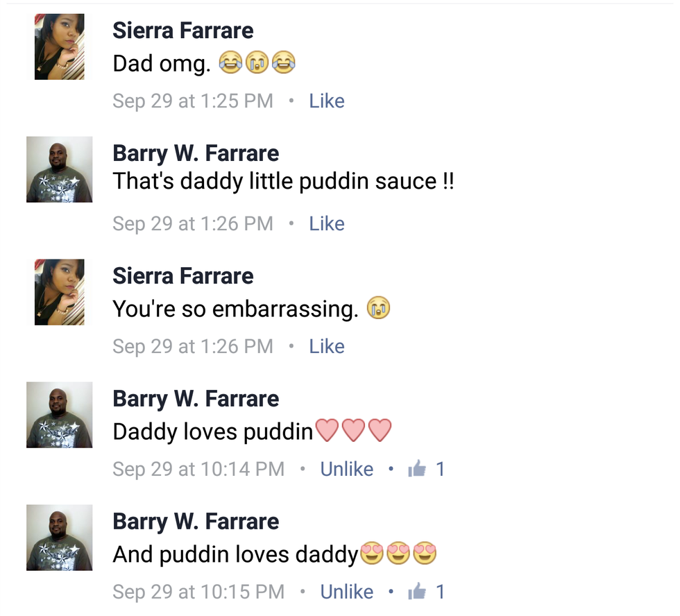Open Sierra Farrare's name on 'embarrassing' comment
The width and height of the screenshot is (680, 616).
(x=183, y=276)
